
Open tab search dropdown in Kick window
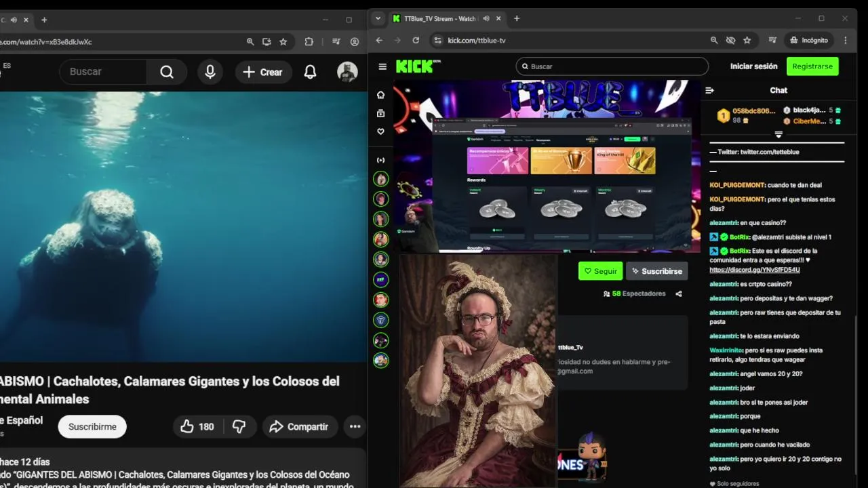[378, 19]
